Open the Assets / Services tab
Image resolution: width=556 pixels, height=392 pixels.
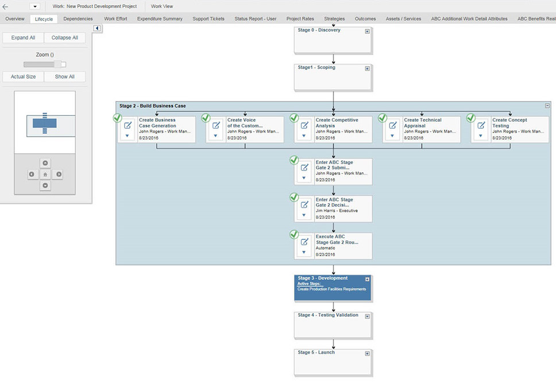(x=404, y=19)
